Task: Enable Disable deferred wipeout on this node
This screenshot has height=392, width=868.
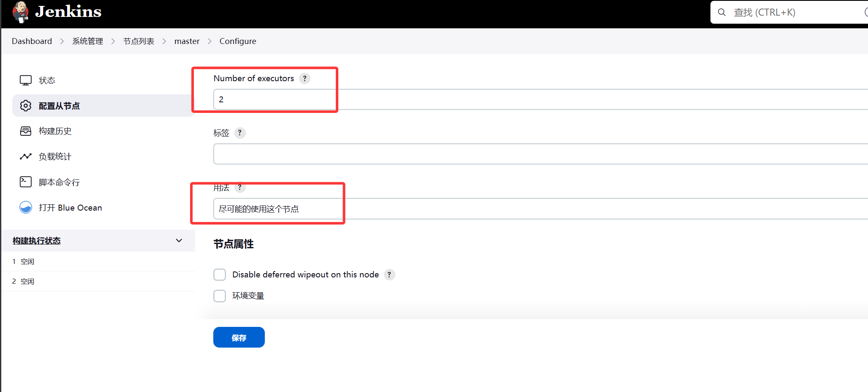Action: [220, 274]
